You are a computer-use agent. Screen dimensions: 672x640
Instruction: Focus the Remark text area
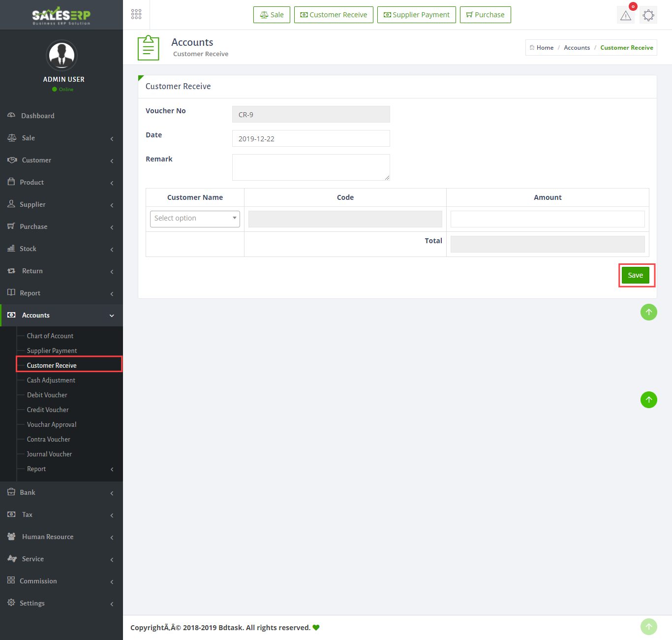point(311,167)
